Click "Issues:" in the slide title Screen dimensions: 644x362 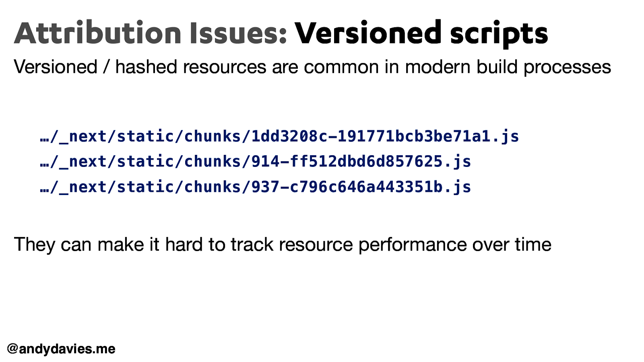coord(238,33)
